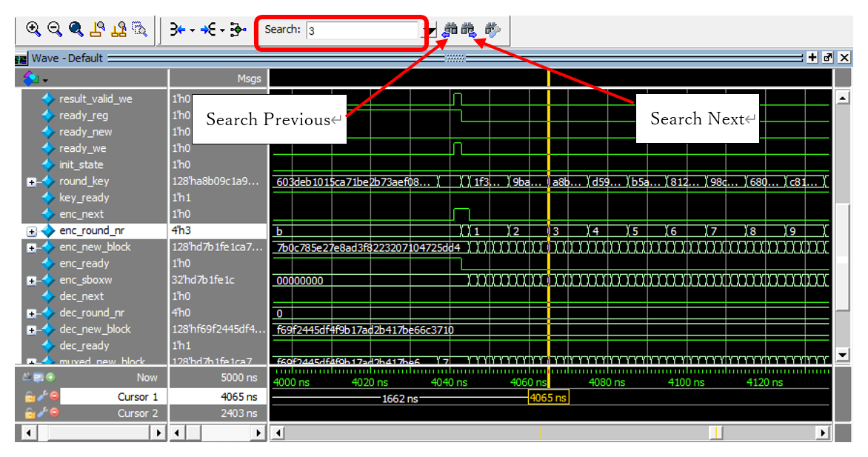Click the Zoom Out magnifier icon

pos(54,29)
